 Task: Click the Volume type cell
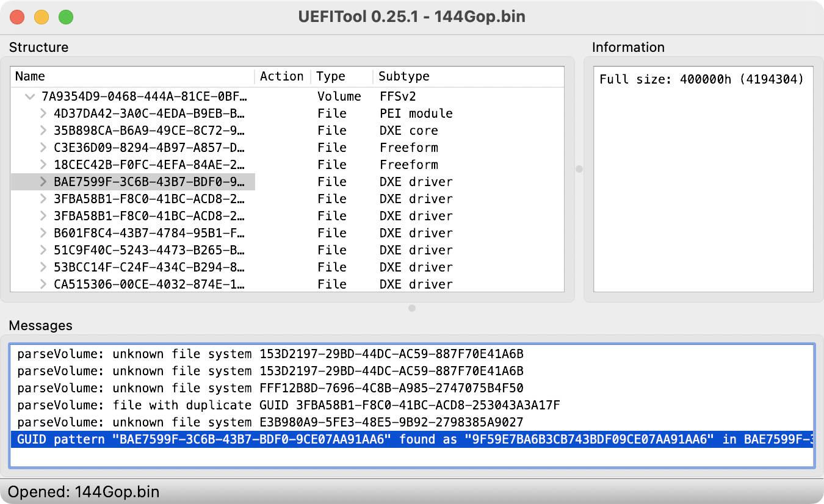[x=339, y=96]
